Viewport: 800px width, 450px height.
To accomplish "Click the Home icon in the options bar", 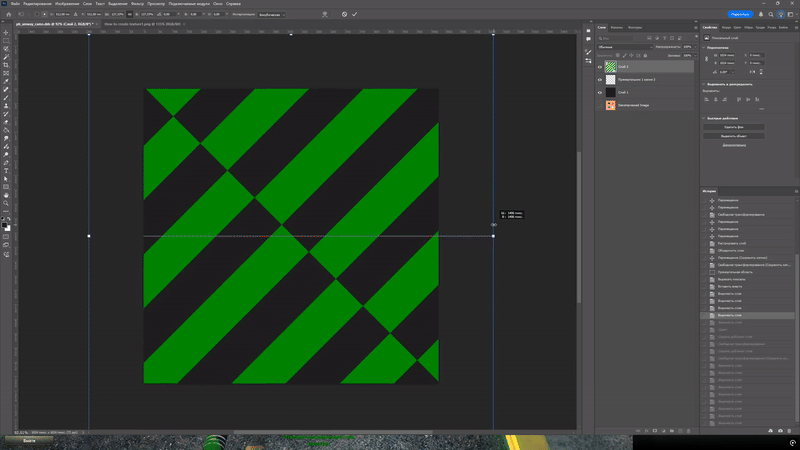I will tap(7, 15).
